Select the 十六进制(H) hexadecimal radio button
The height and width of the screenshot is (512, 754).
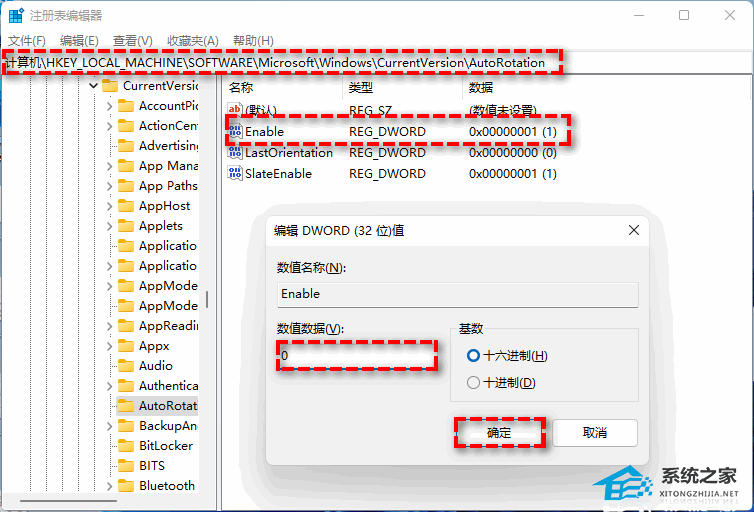click(473, 356)
